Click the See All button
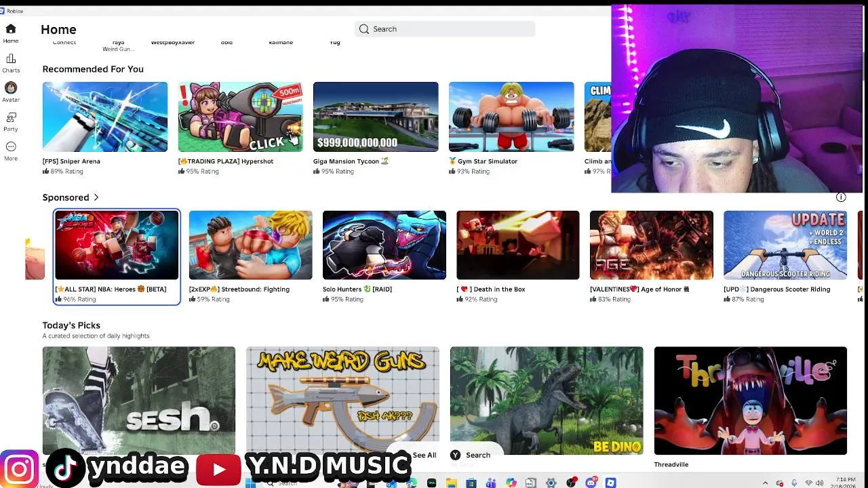The image size is (868, 488). pos(425,455)
